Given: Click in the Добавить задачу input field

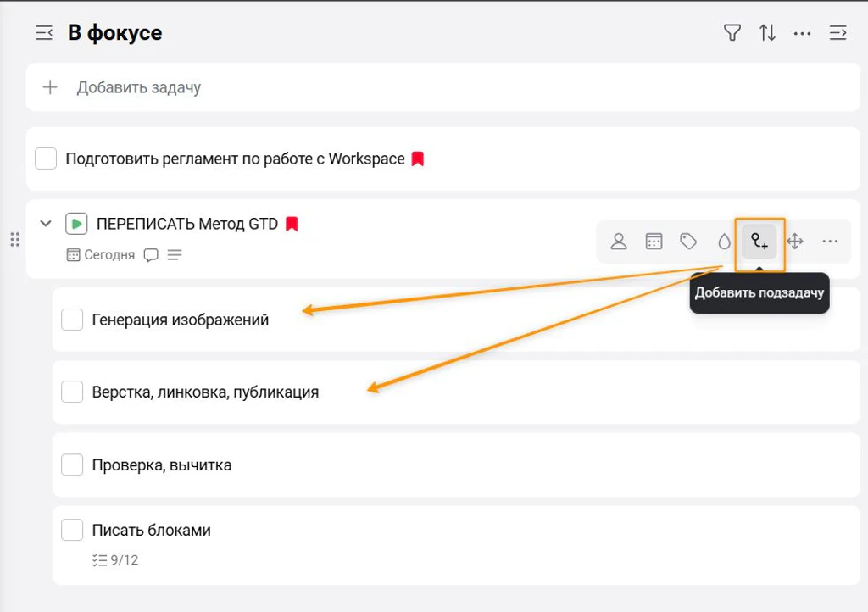Looking at the screenshot, I should [442, 87].
